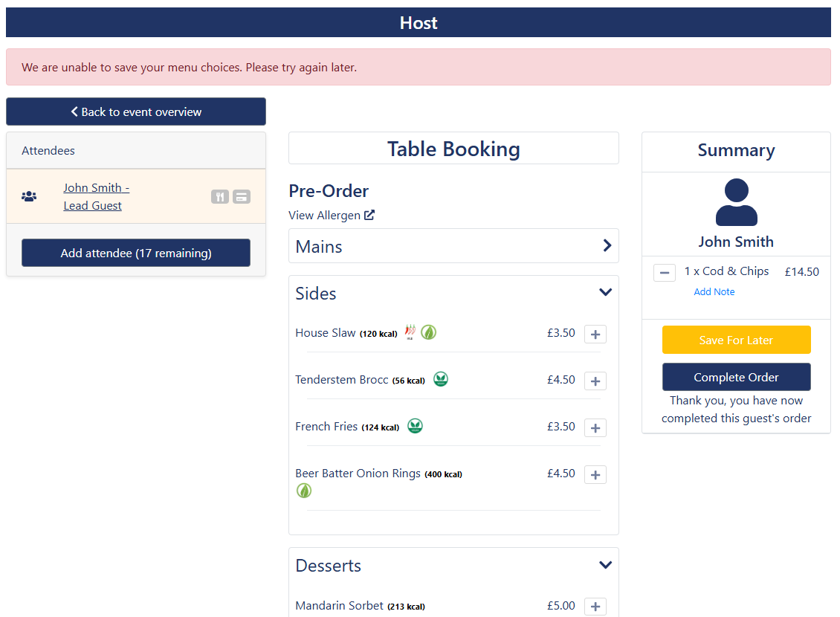Image resolution: width=840 pixels, height=617 pixels.
Task: Click Add Note under Cod & Chips
Action: (x=714, y=292)
